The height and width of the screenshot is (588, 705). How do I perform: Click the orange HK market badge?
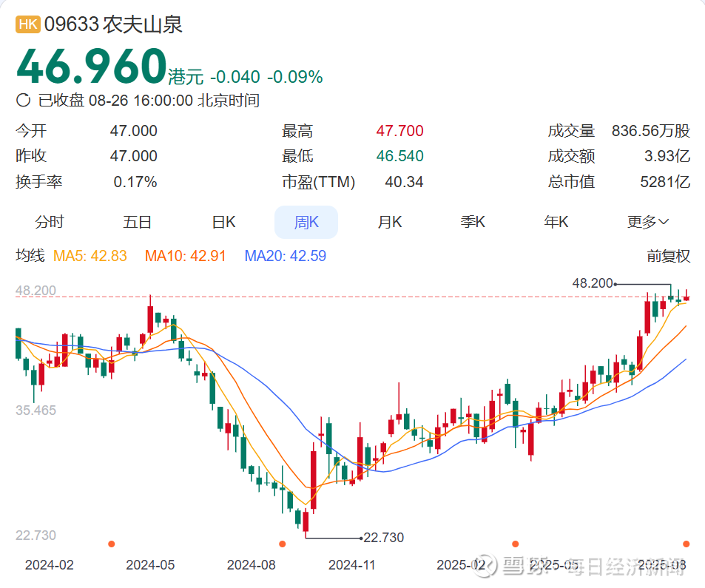(x=28, y=24)
